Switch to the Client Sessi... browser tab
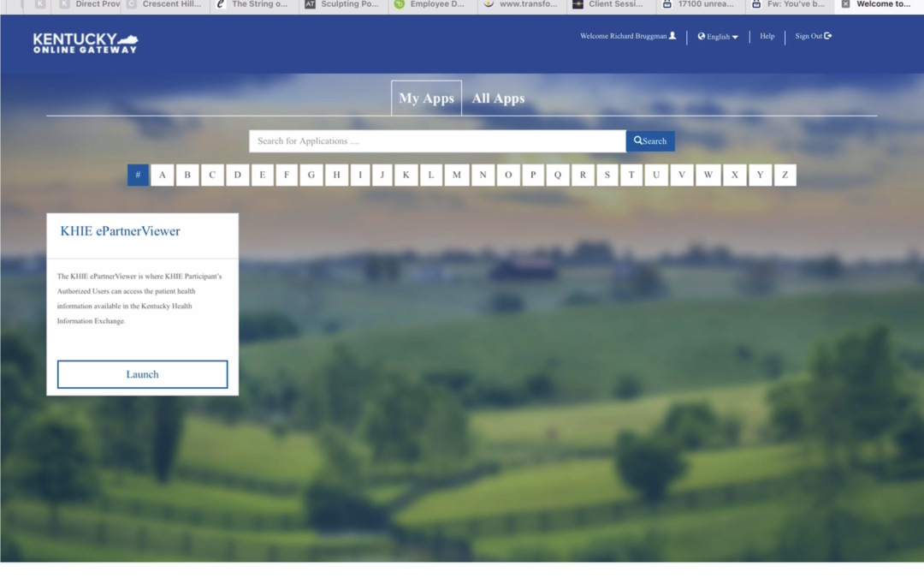Viewport: 924px width, 578px height. click(610, 5)
